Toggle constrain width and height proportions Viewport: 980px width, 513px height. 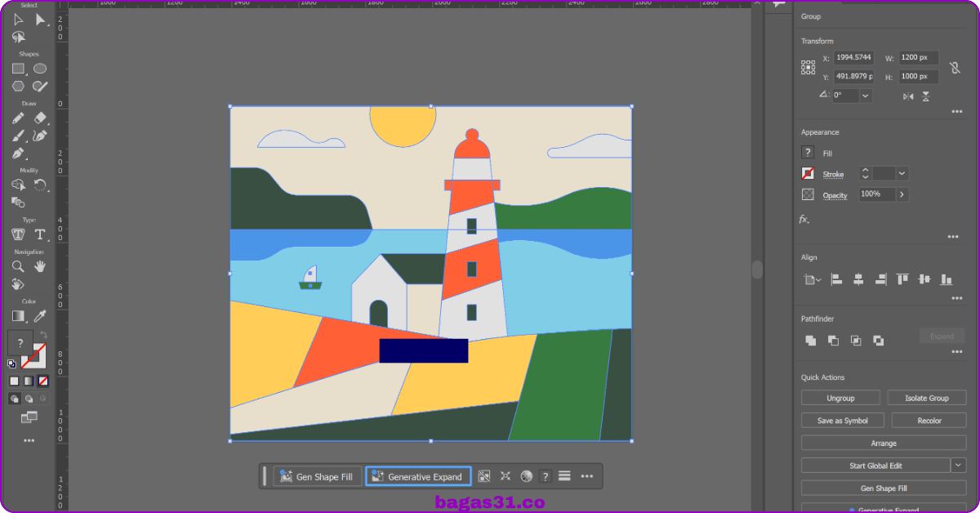[955, 68]
